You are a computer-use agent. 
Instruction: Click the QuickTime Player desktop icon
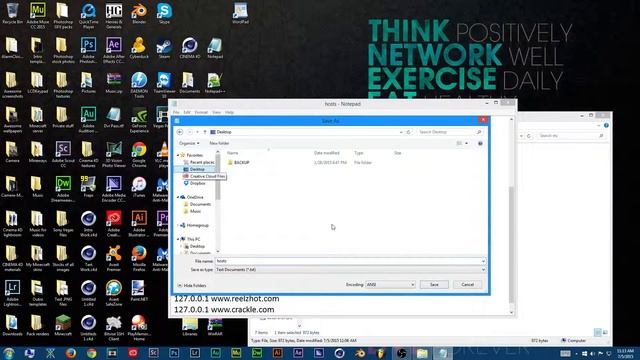click(x=88, y=15)
